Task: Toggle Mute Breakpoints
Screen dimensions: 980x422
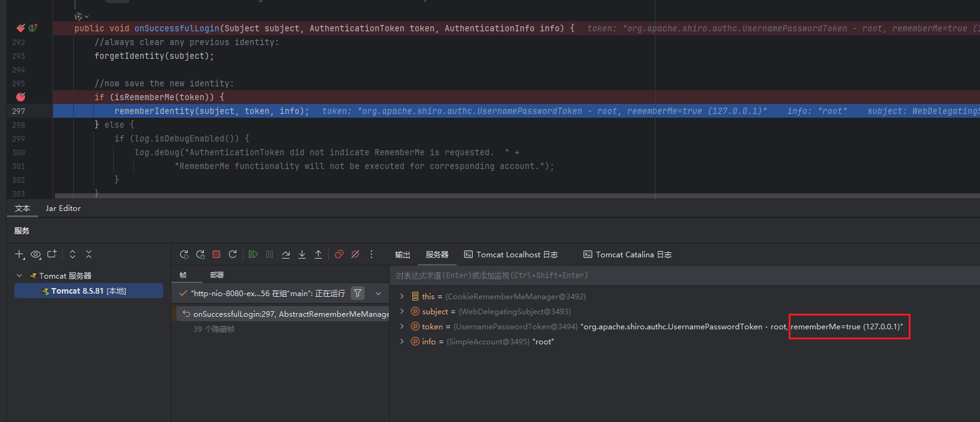Action: 355,254
